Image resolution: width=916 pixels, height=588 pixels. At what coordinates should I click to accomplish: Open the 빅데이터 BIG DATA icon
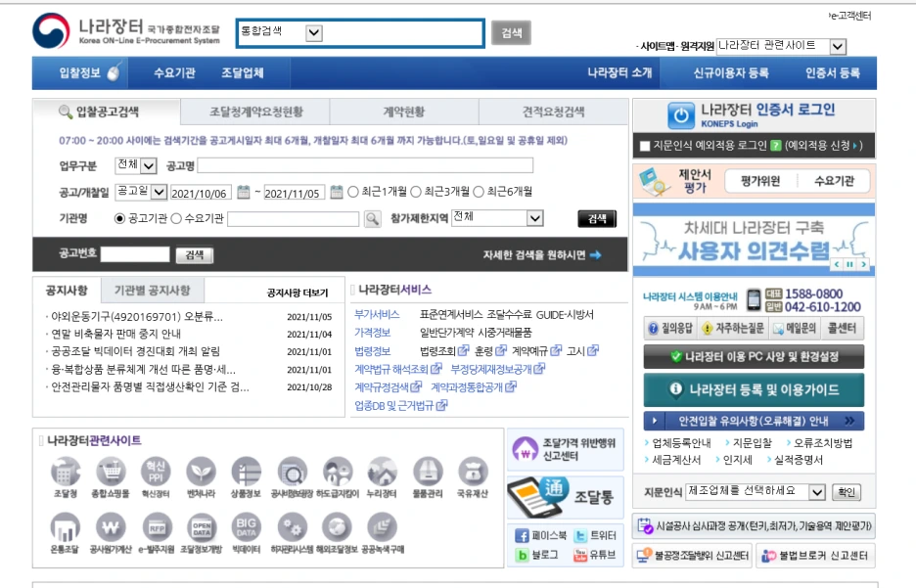click(x=246, y=527)
